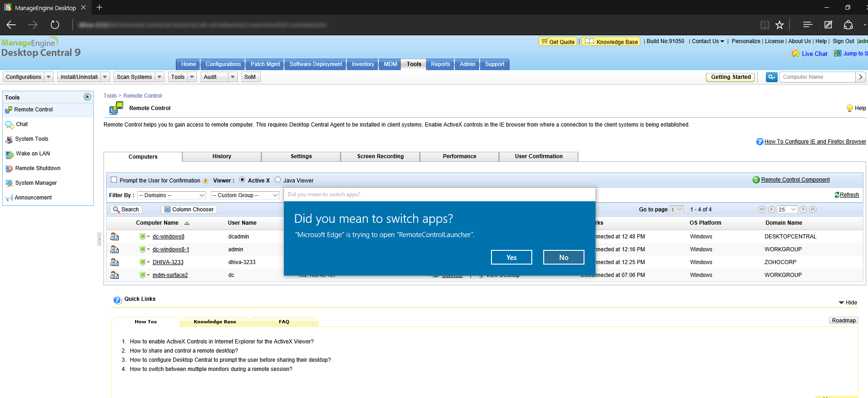This screenshot has width=868, height=398.
Task: Open a new browser tab with plus
Action: point(99,7)
